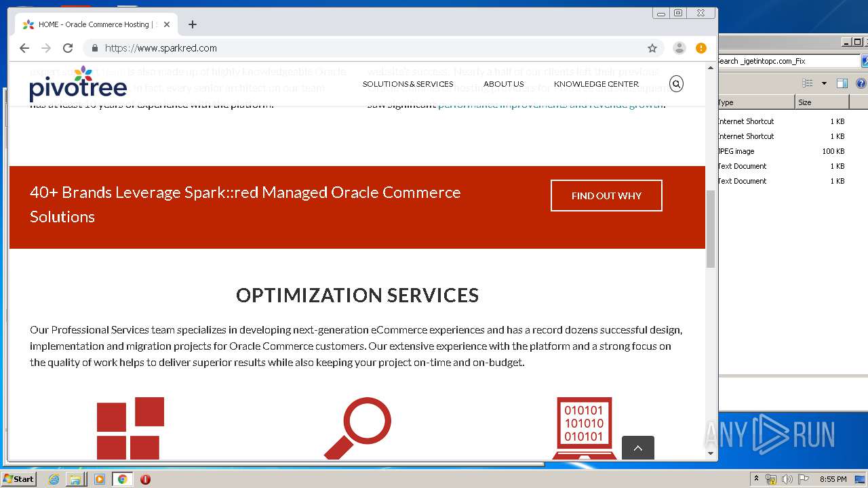
Task: Click the page scrollbar down arrow
Action: tap(711, 453)
